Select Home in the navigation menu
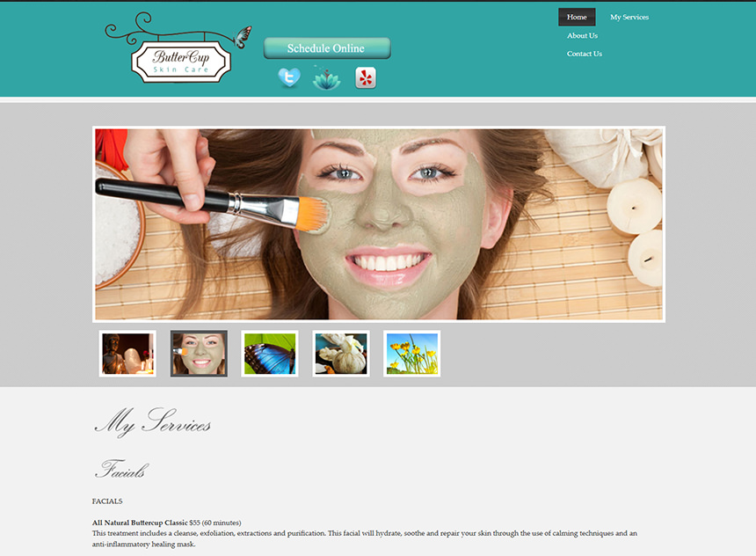 (577, 17)
